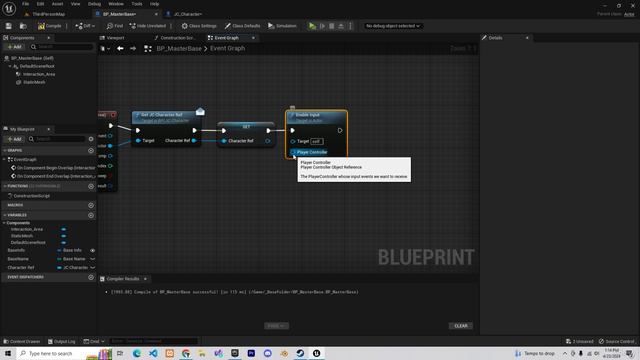Start Simulation mode
The width and height of the screenshot is (640, 360).
click(x=282, y=26)
